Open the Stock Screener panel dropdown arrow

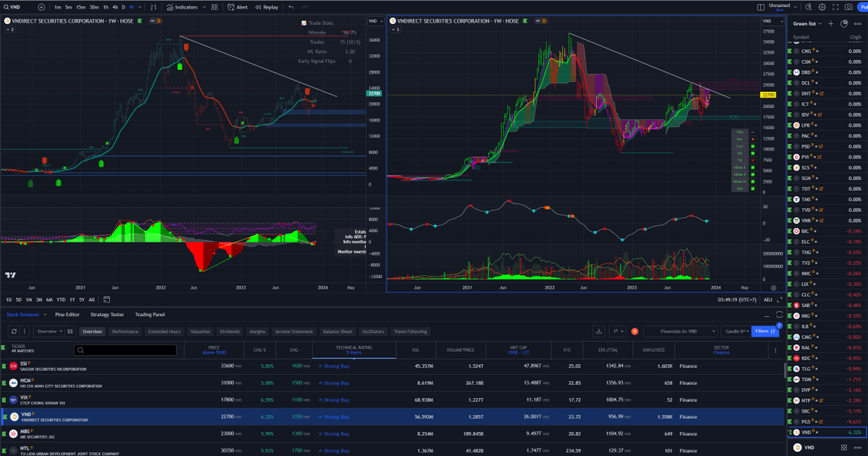(x=45, y=314)
